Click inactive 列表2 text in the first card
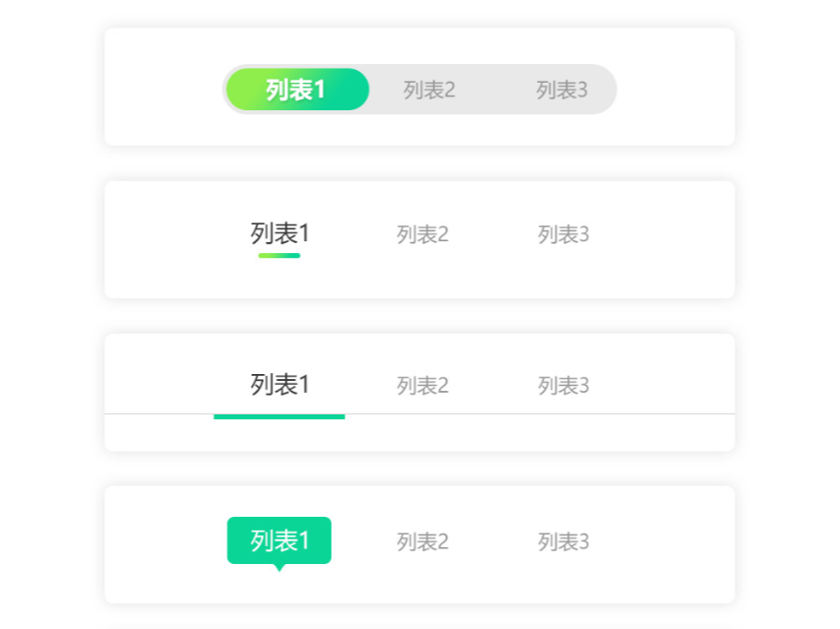Image resolution: width=840 pixels, height=629 pixels. point(426,89)
